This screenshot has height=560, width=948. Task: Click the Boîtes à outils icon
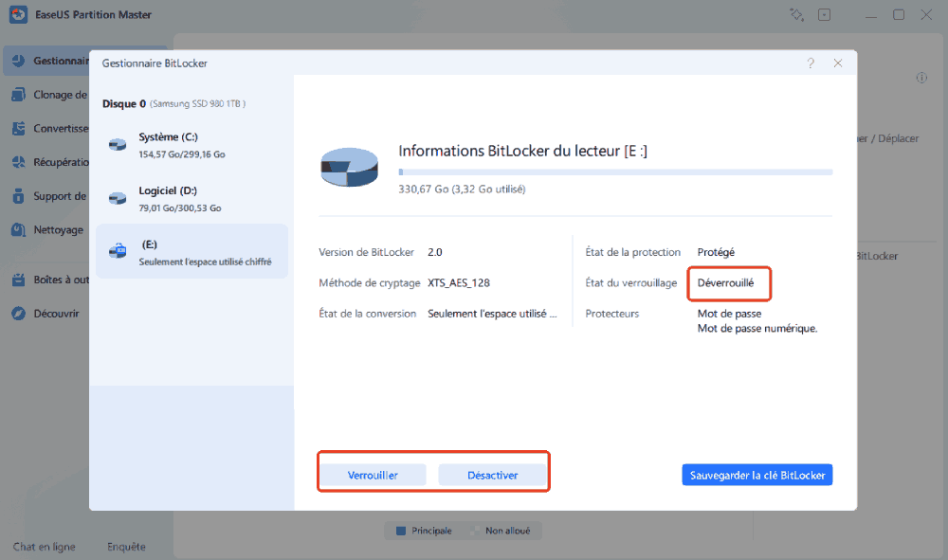[19, 280]
